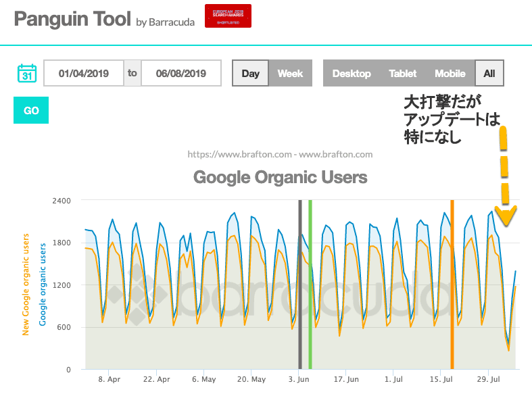Click the green update marker line
532x394 pixels.
(x=310, y=284)
